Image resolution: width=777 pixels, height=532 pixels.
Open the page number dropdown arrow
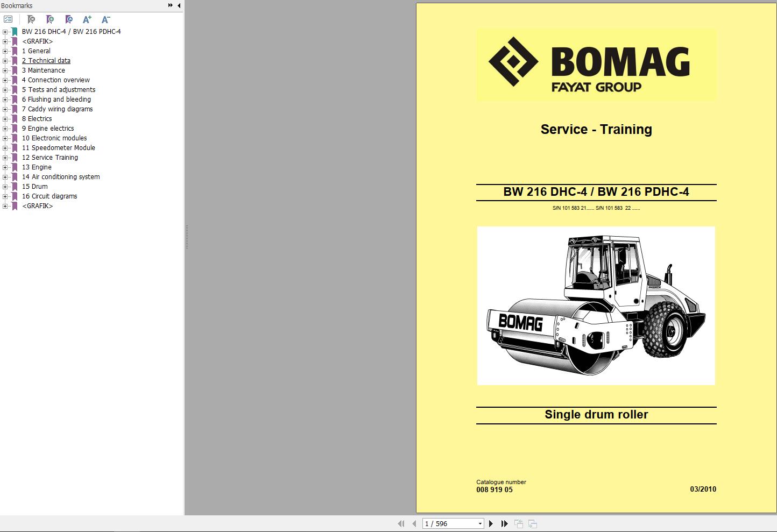479,523
